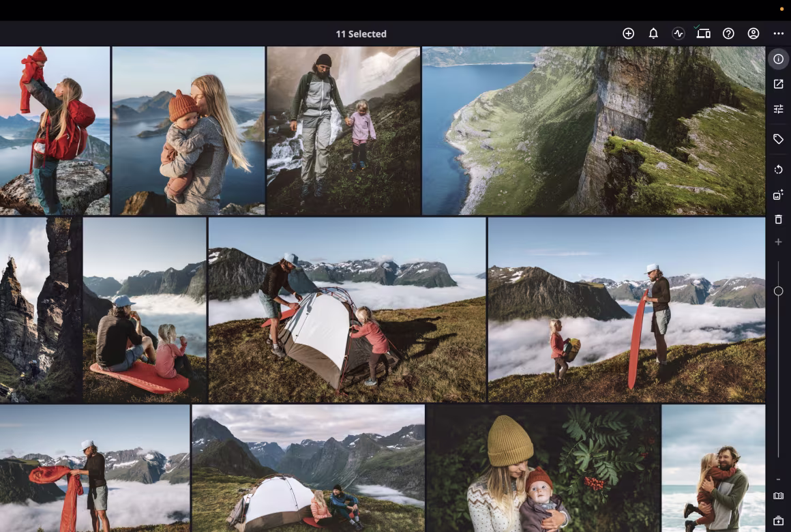Open the book/catalog icon at sidebar bottom
791x532 pixels.
pyautogui.click(x=778, y=496)
